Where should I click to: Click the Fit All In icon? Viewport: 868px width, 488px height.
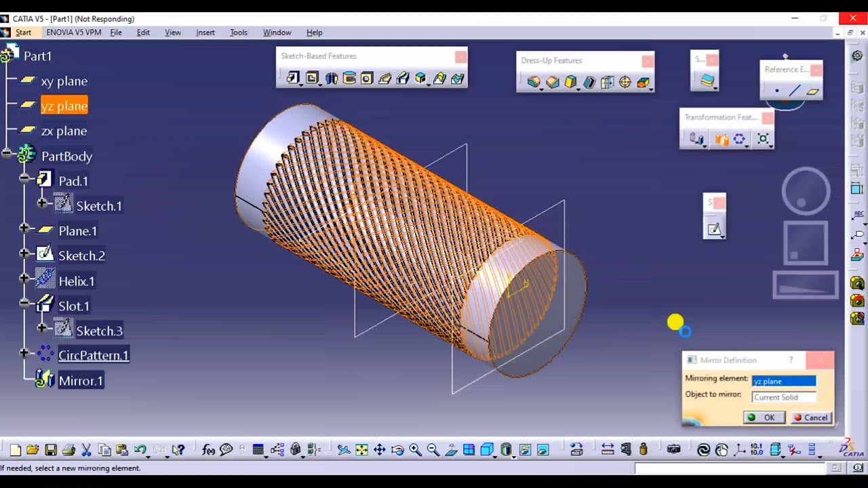point(361,449)
